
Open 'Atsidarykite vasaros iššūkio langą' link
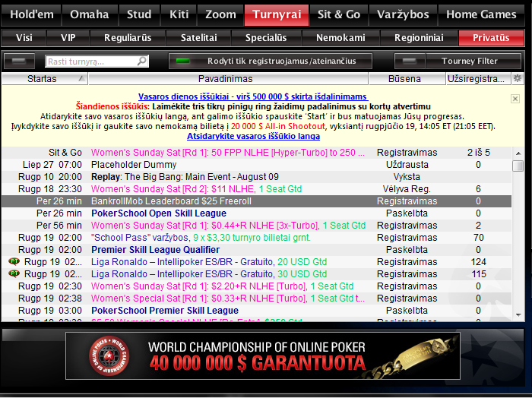[253, 136]
